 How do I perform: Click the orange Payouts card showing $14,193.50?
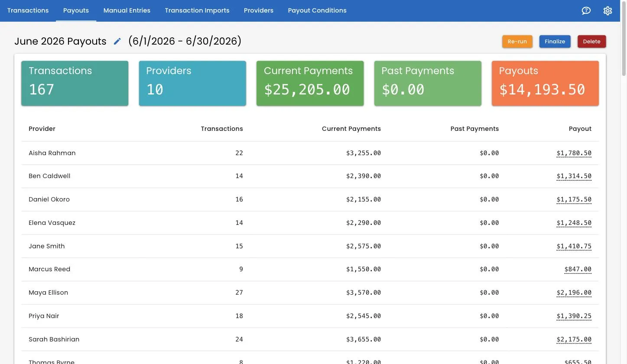pyautogui.click(x=545, y=83)
